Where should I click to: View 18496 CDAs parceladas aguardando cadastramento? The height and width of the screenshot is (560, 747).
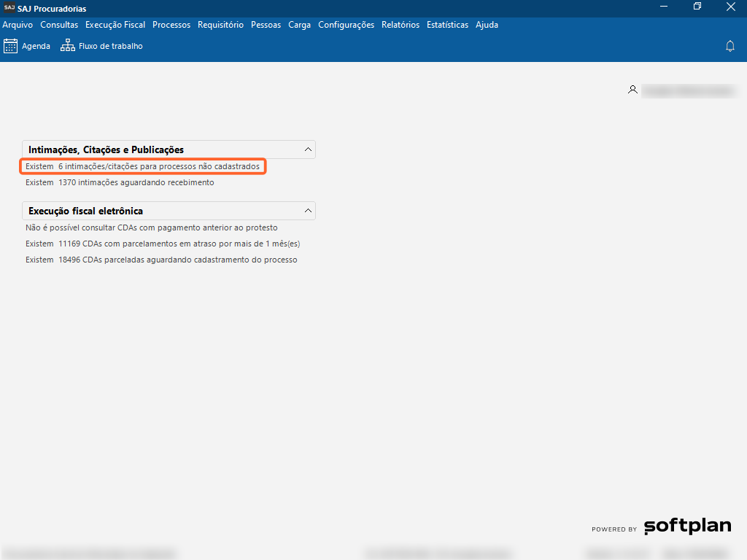[x=161, y=260]
